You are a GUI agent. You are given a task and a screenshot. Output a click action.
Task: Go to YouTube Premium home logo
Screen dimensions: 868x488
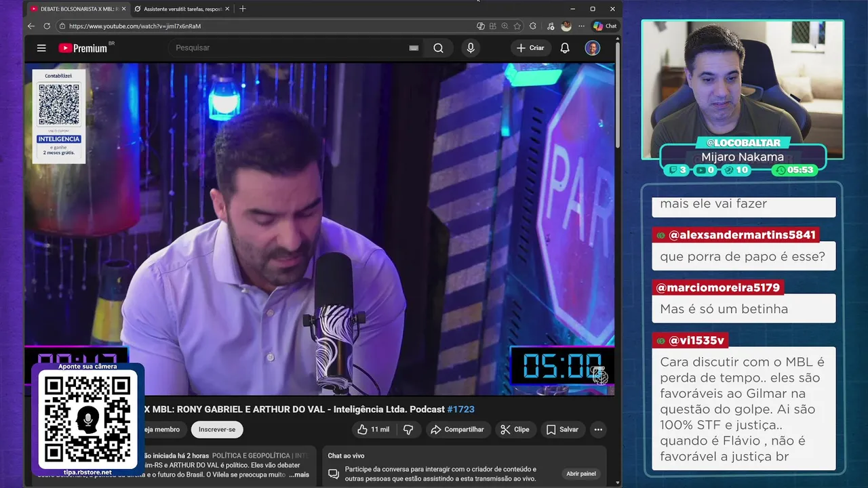[82, 48]
